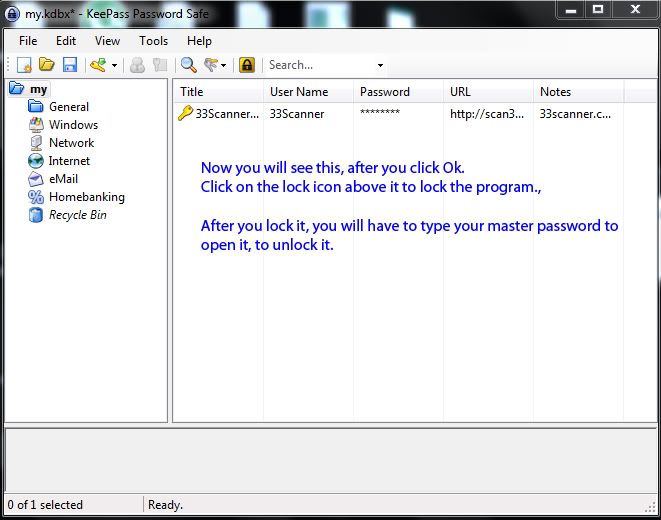
Task: Select the General group folder
Action: (69, 107)
